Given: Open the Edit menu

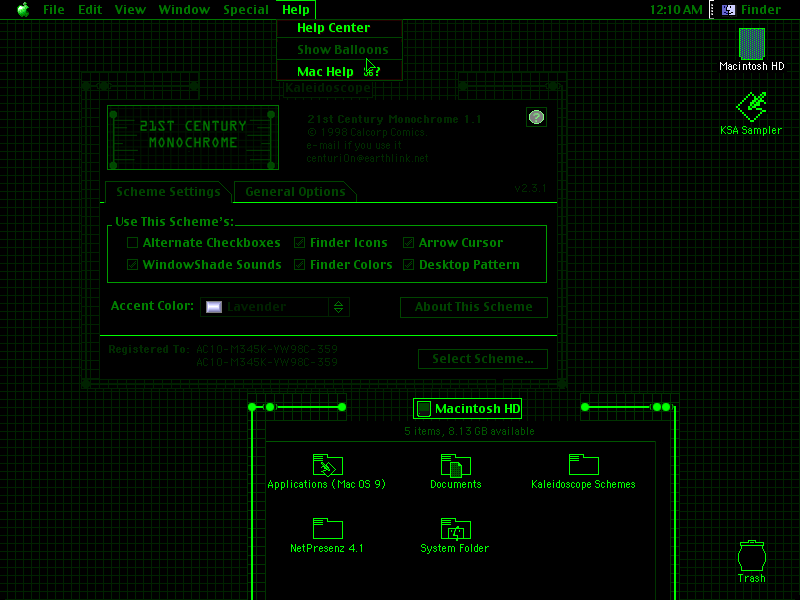Looking at the screenshot, I should click(x=90, y=10).
